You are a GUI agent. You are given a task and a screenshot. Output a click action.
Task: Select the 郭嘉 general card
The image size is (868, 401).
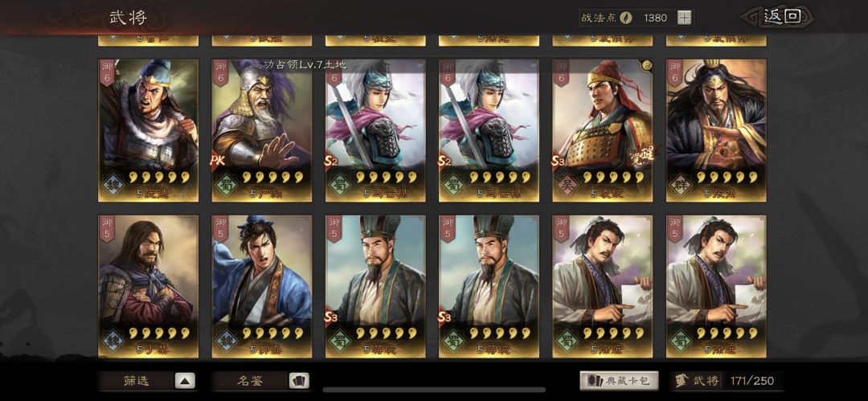pos(261,286)
